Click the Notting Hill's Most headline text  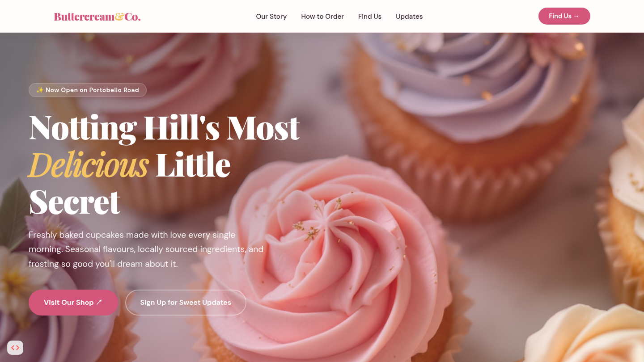[164, 127]
